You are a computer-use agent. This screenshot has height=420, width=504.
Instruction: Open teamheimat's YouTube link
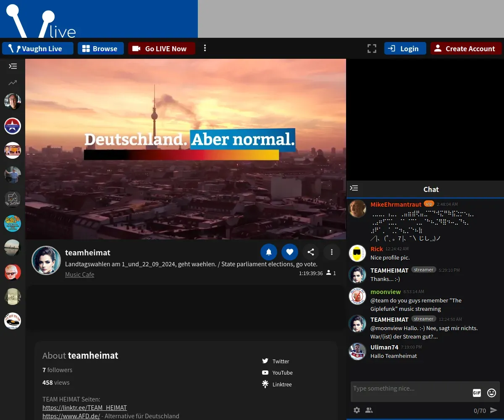click(x=277, y=373)
